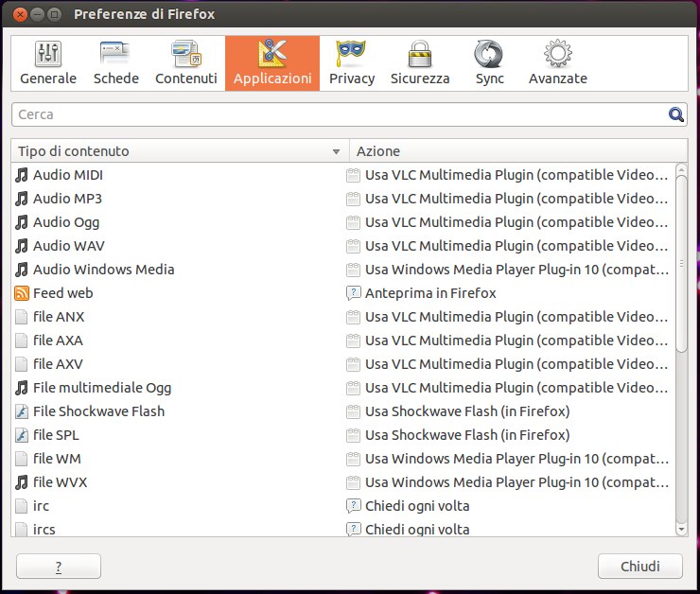Select the file WM label
This screenshot has height=594, width=700.
(x=57, y=459)
